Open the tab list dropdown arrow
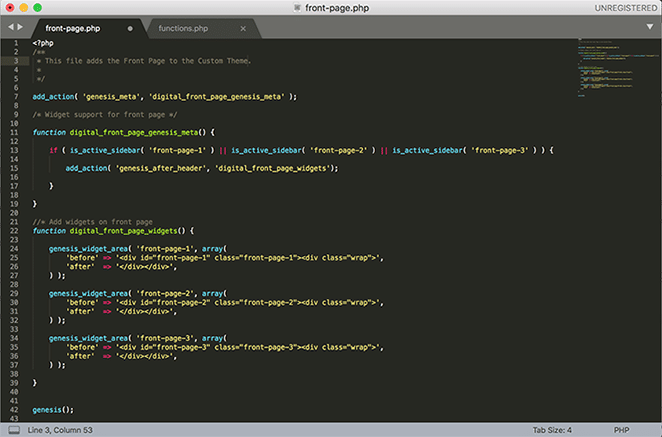662x437 pixels. tap(649, 27)
